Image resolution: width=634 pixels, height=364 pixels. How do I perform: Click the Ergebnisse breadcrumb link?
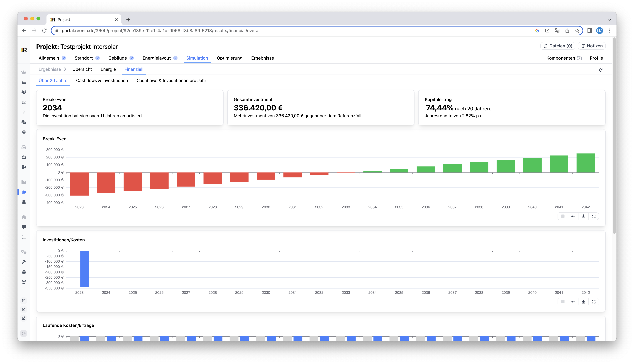tap(49, 69)
